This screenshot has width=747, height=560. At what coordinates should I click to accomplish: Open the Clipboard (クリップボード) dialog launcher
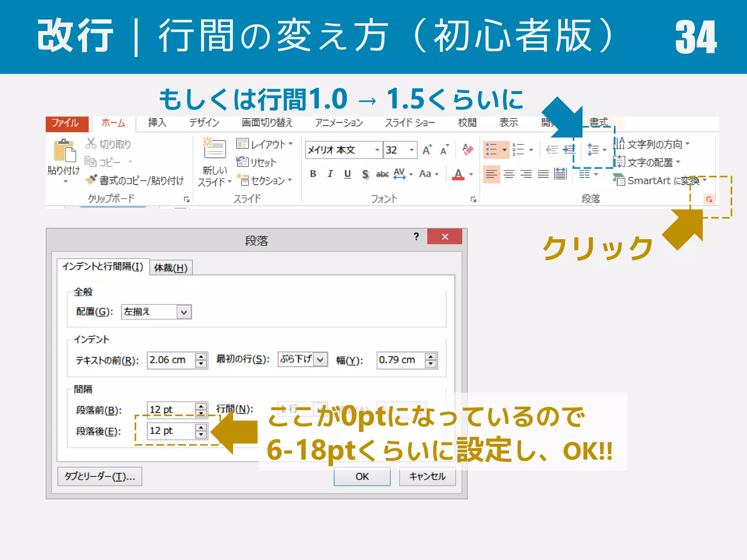point(186,199)
